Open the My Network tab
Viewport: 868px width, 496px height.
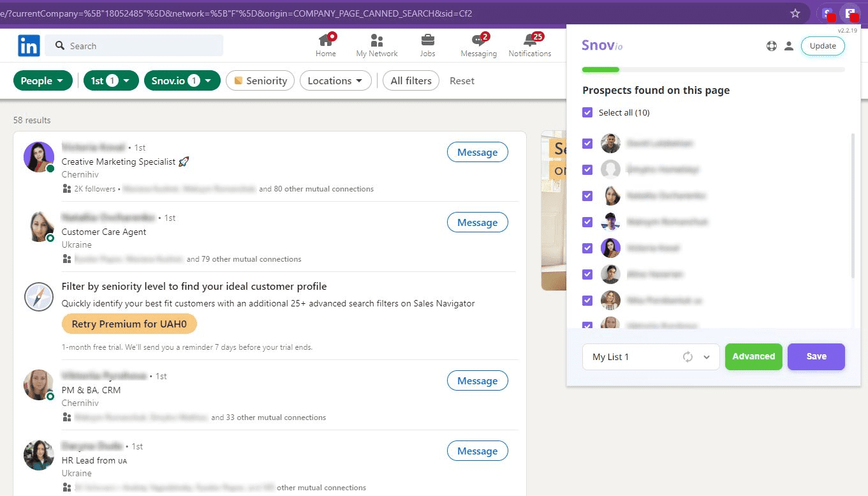376,46
